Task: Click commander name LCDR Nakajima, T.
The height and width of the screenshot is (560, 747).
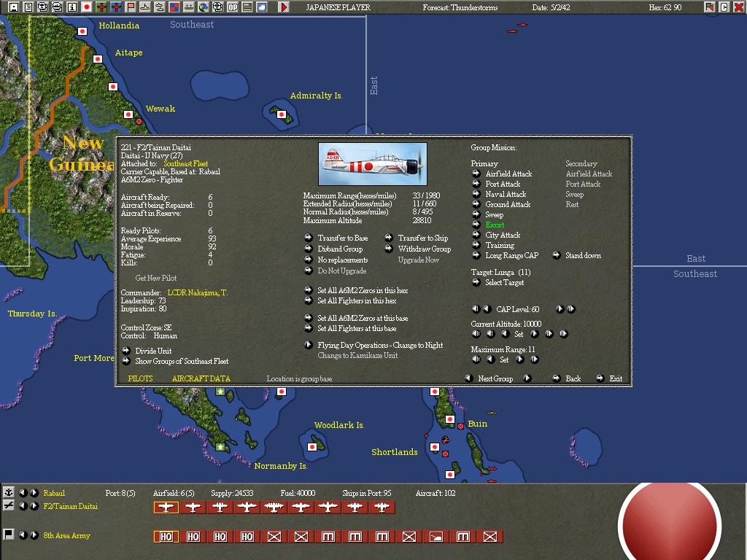Action: pyautogui.click(x=198, y=292)
